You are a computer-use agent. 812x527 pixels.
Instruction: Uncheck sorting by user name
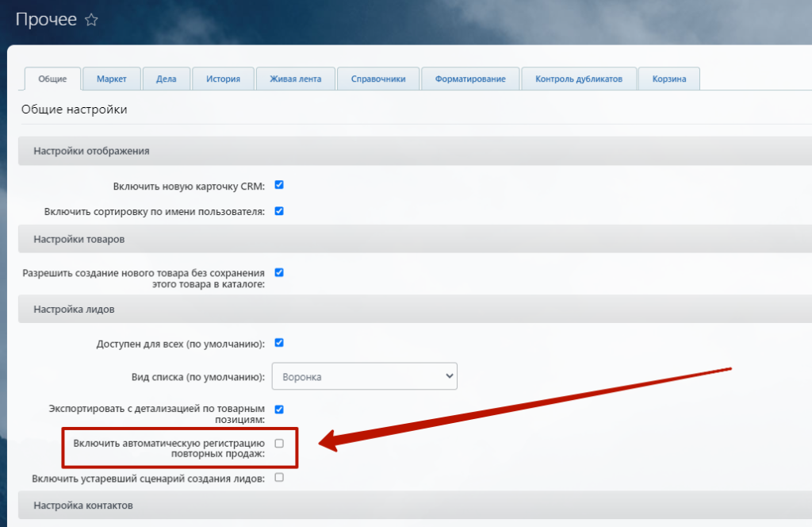[279, 211]
